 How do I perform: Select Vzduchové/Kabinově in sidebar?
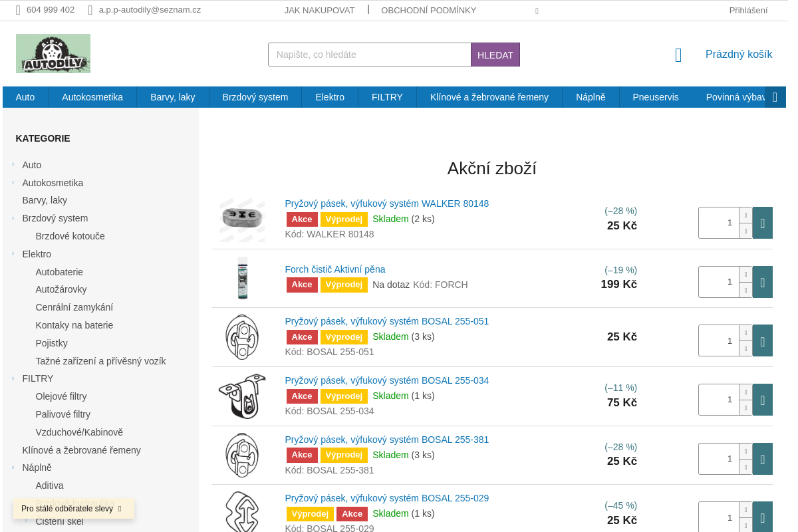79,432
